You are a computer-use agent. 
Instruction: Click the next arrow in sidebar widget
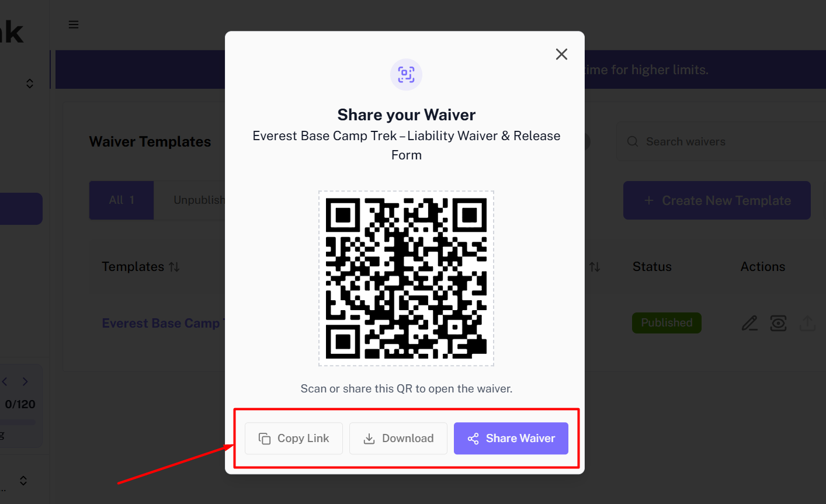(x=25, y=381)
